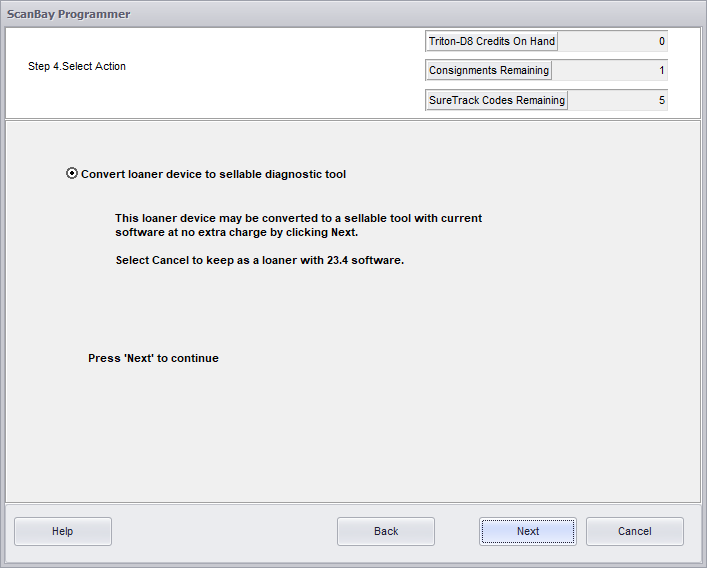Click the Triton-D8 Credits On Hand label
Image resolution: width=708 pixels, height=570 pixels.
coord(491,41)
